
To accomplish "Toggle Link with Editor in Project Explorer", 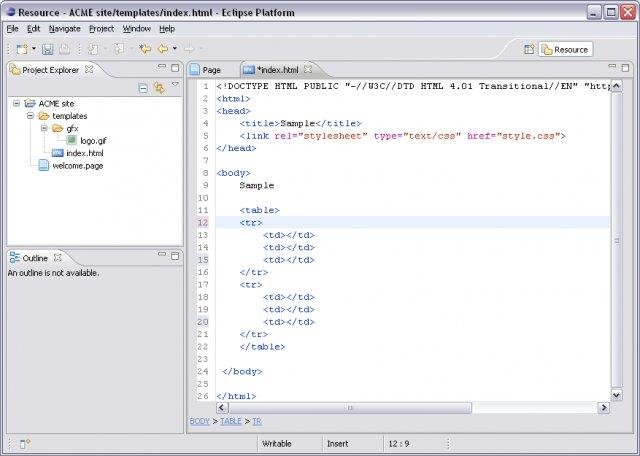I will (x=159, y=88).
